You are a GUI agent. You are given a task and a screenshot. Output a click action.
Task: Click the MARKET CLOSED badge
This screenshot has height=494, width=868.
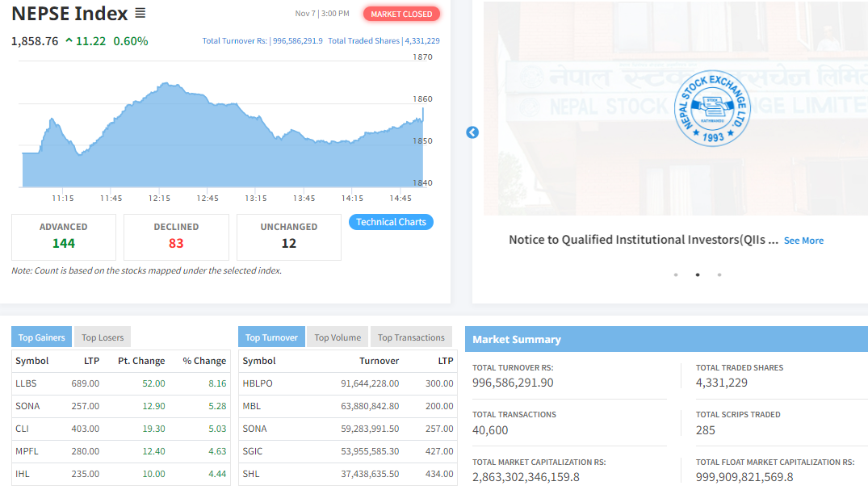[x=401, y=14]
